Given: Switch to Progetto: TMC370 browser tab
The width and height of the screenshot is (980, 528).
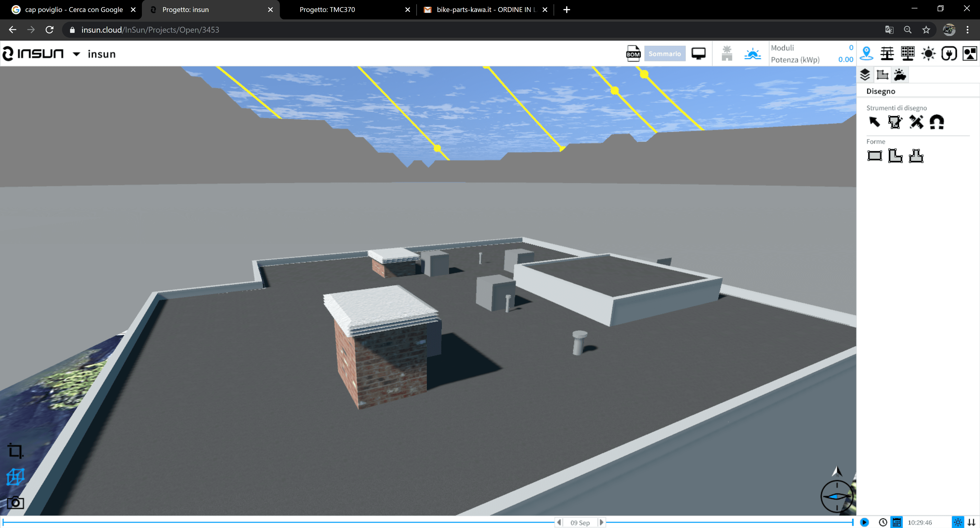Looking at the screenshot, I should coord(327,9).
